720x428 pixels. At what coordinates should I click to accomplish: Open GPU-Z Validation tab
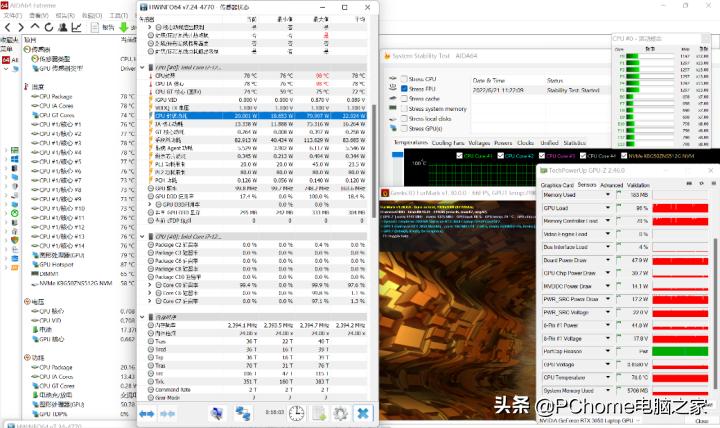pos(638,185)
